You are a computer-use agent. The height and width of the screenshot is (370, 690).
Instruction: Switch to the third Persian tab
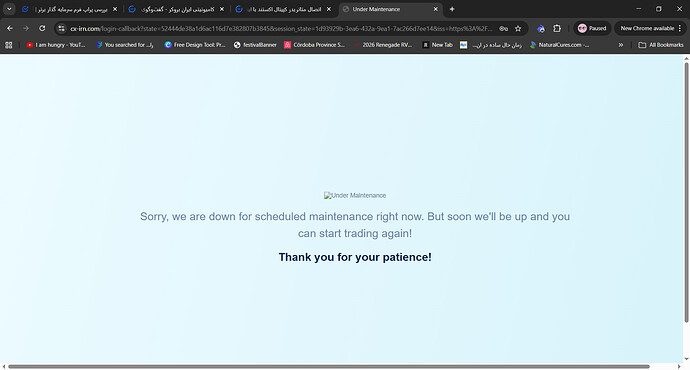283,9
